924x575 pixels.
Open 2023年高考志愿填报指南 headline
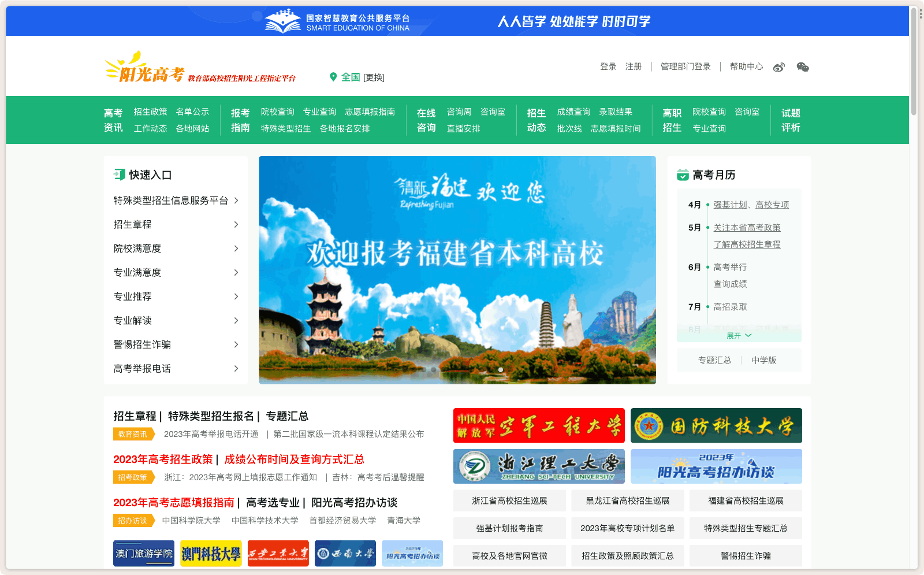[174, 503]
